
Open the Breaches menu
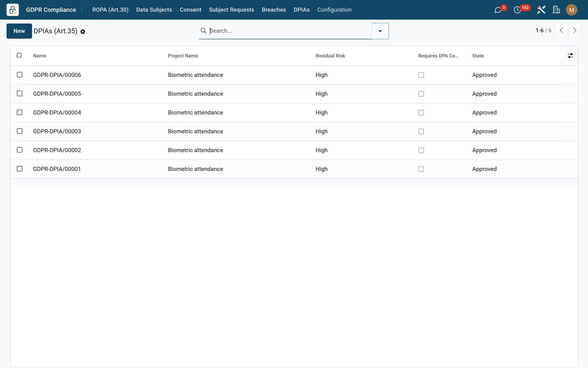274,10
